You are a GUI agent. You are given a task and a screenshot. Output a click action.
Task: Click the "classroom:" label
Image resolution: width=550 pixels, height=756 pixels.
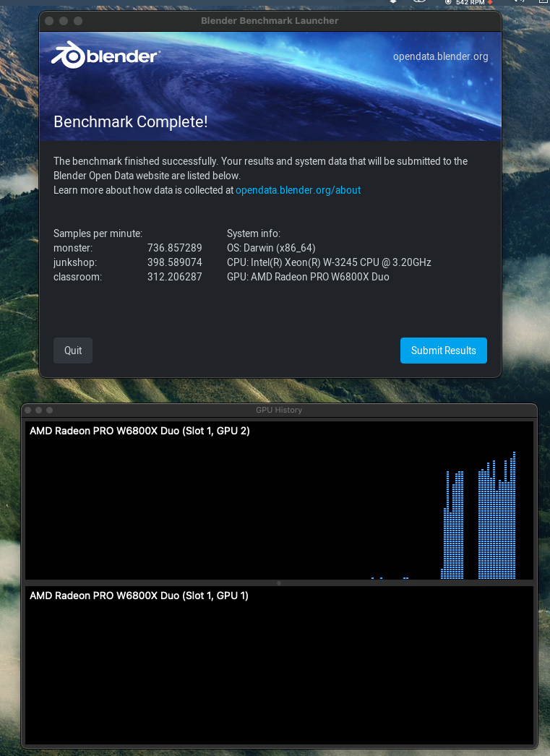[x=77, y=277]
